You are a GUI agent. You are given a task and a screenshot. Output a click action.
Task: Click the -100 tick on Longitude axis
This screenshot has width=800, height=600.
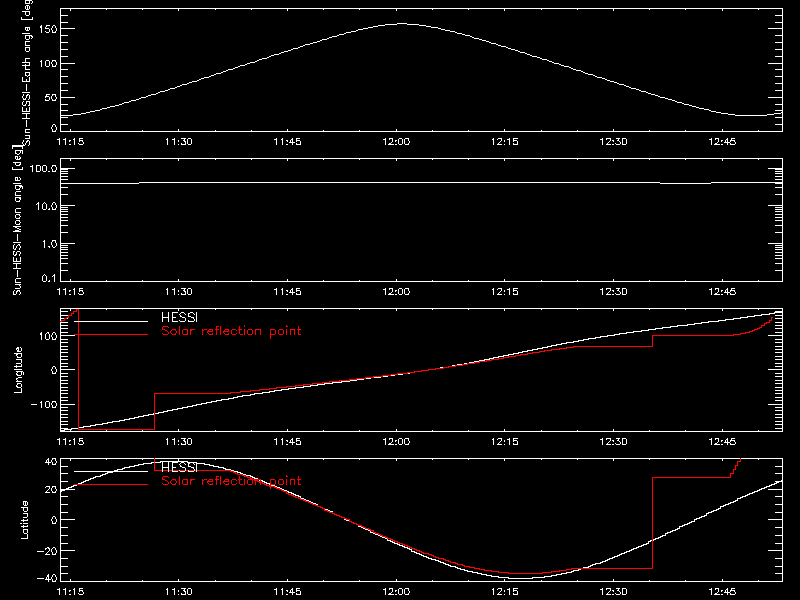click(x=44, y=404)
